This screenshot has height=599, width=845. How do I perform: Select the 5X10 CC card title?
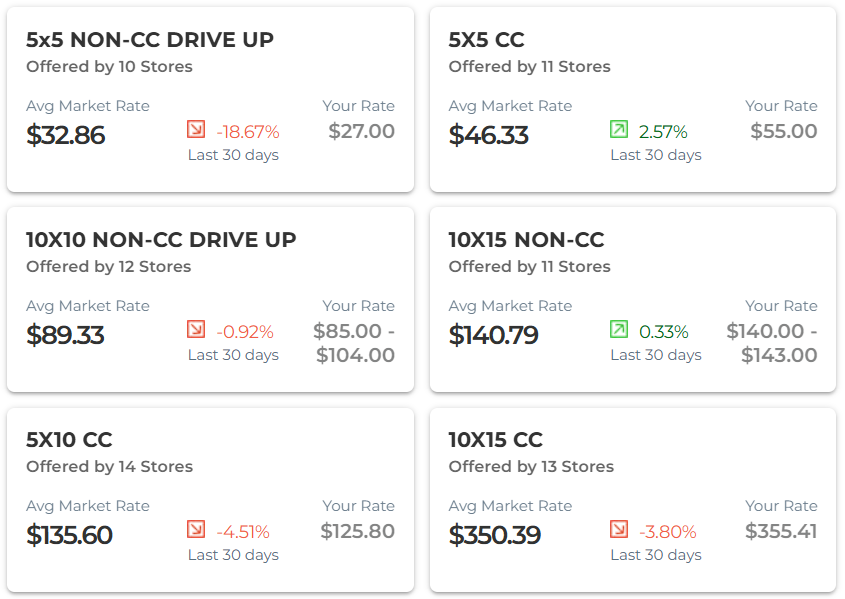click(x=69, y=440)
